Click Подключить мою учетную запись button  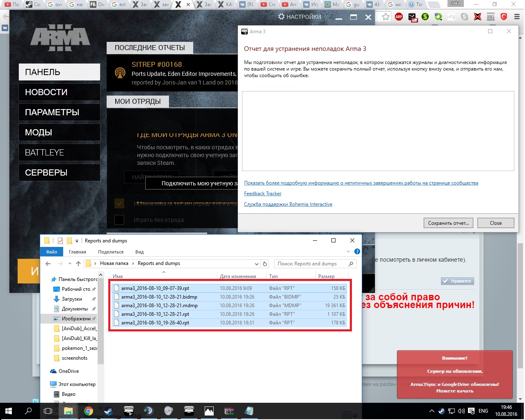click(x=192, y=183)
